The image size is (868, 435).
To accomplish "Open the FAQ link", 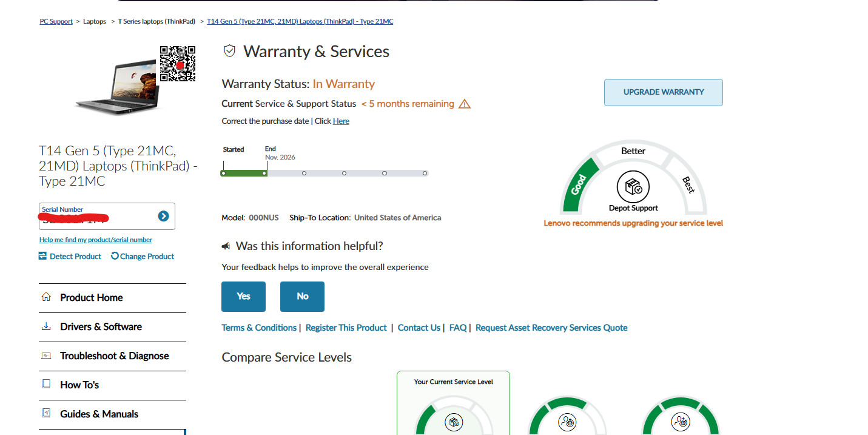I will [458, 328].
